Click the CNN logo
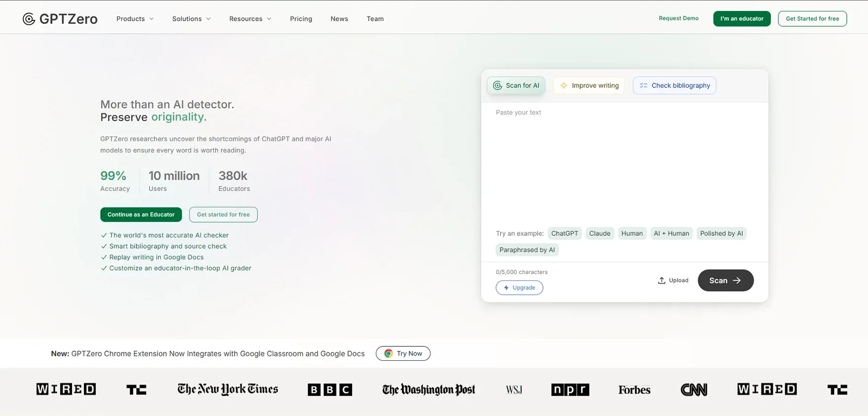868x416 pixels. coord(694,390)
